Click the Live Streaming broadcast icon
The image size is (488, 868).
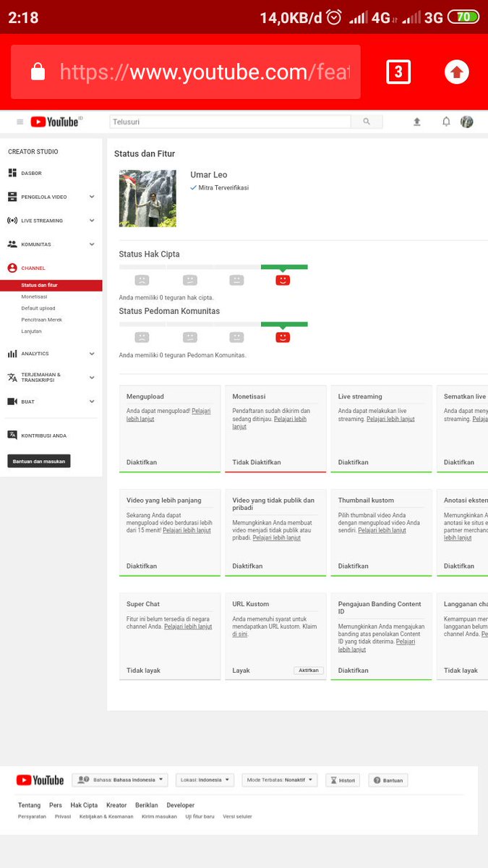coord(12,221)
